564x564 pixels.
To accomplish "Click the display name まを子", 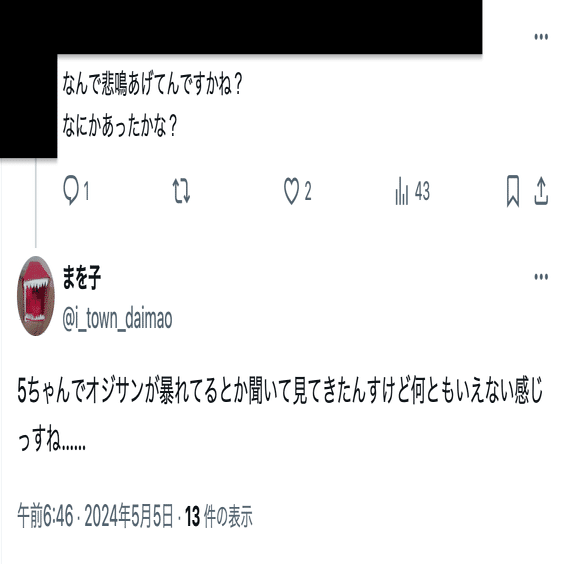I will click(82, 278).
